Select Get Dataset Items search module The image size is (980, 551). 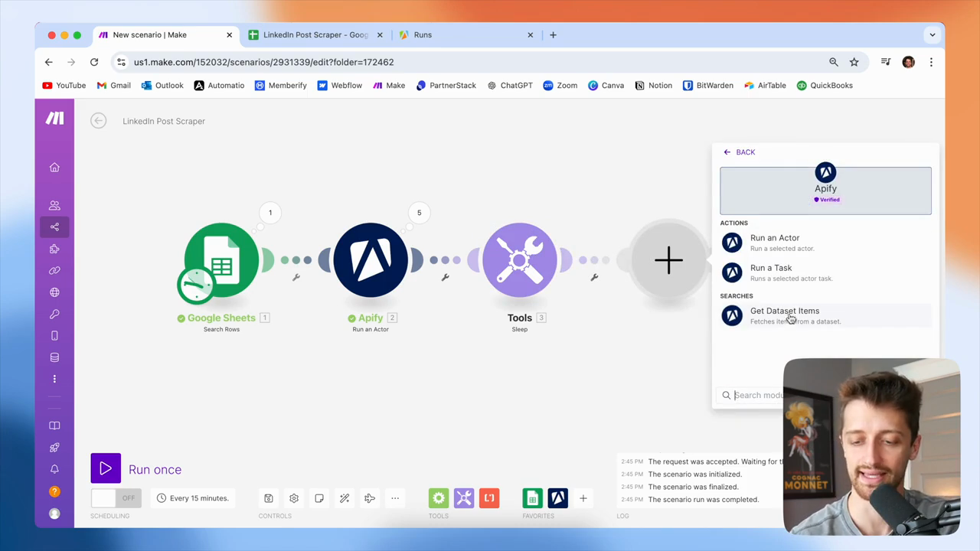825,315
